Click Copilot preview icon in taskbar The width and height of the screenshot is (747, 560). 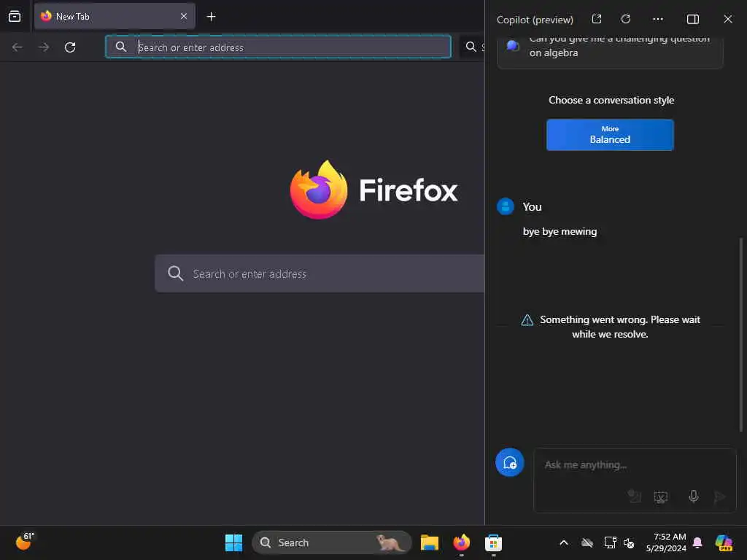724,542
